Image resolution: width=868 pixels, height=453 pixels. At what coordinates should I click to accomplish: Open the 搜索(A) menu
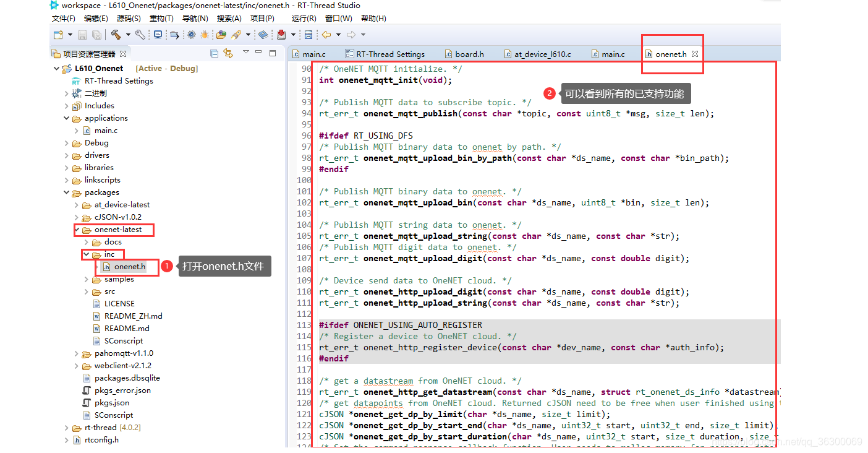coord(229,19)
